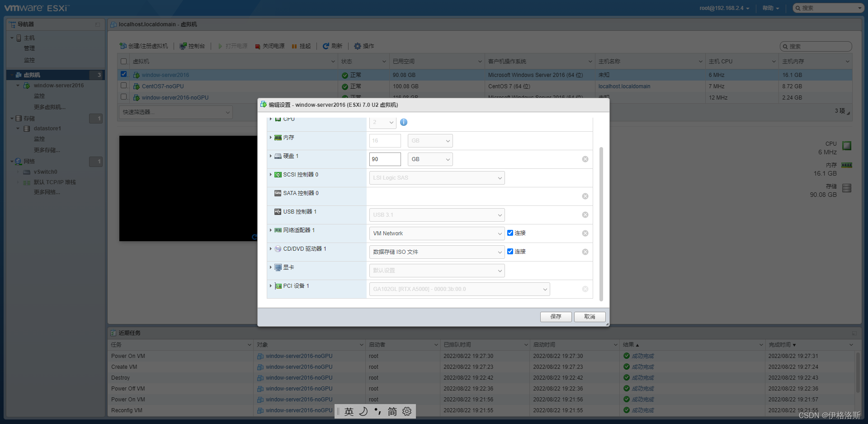Toggle CD/DVD drive 1 Connect checkbox
The image size is (868, 424).
point(510,252)
